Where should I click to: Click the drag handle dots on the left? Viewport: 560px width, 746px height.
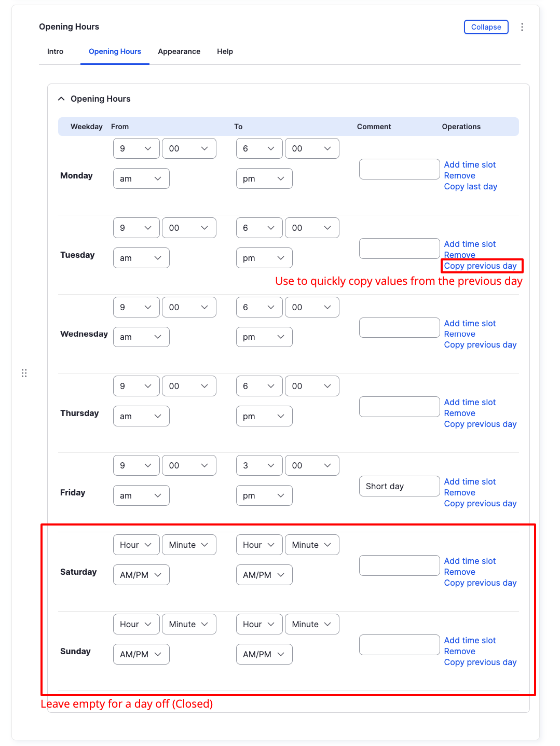[x=24, y=372]
